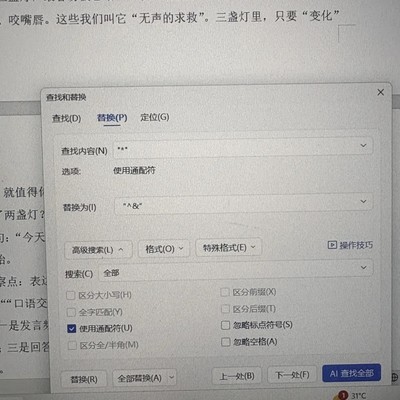Expand the 全部替换 split-button arrow

tap(171, 378)
